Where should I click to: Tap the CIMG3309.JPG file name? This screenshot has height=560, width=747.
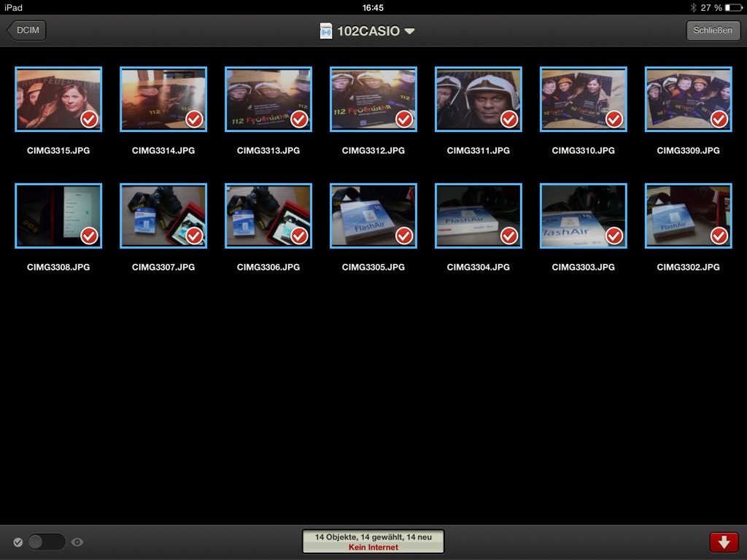[689, 150]
